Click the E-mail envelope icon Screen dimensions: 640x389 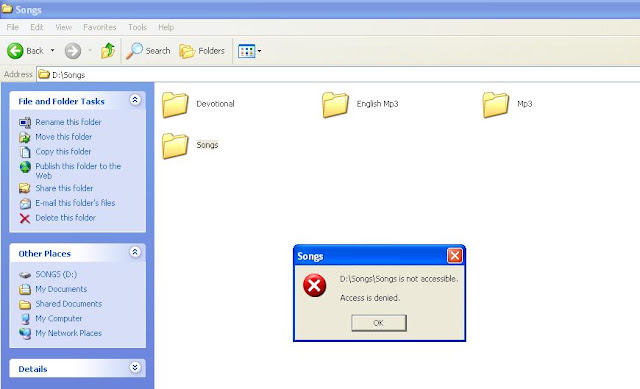pos(25,203)
